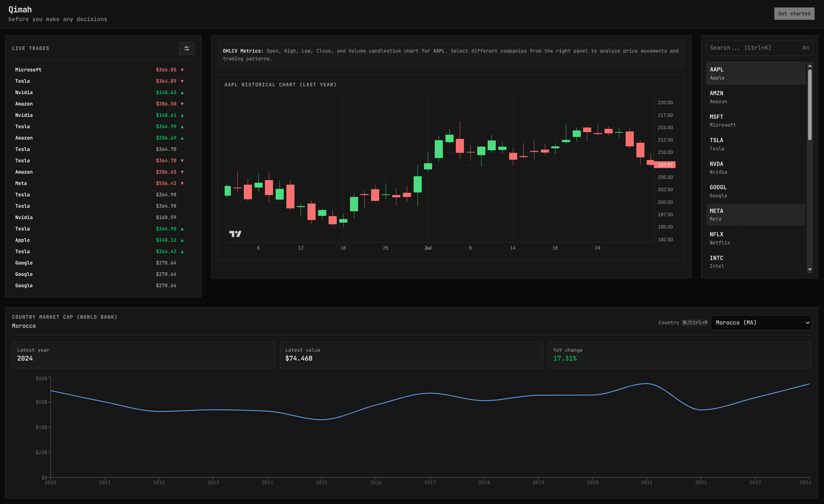
Task: Click the Tesla $364.42 trade row
Action: 103,252
